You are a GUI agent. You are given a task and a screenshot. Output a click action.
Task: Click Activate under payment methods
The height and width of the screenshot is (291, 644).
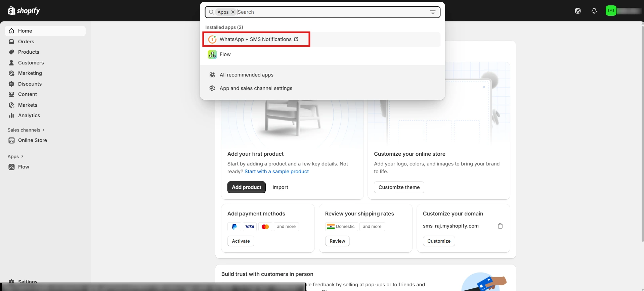click(241, 241)
